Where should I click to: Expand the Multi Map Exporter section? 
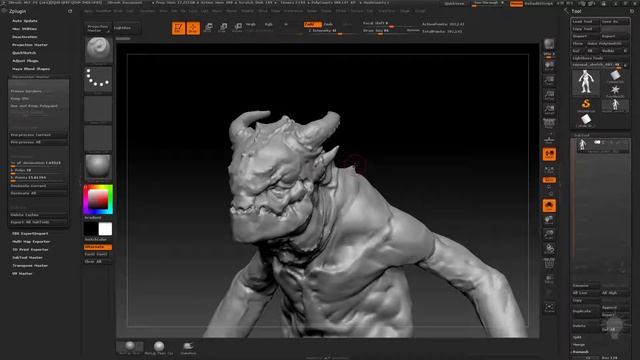coord(31,242)
